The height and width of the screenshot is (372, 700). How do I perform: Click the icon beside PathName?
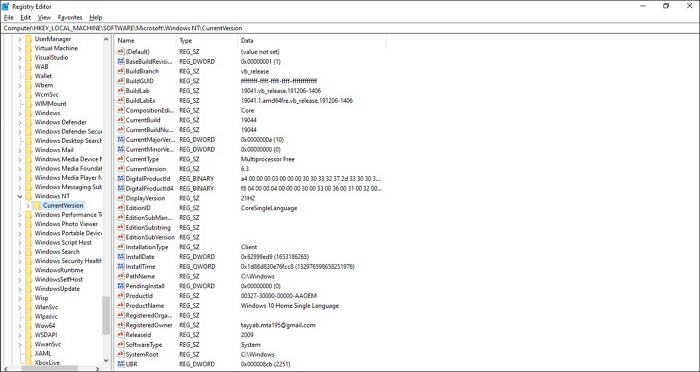pos(120,276)
